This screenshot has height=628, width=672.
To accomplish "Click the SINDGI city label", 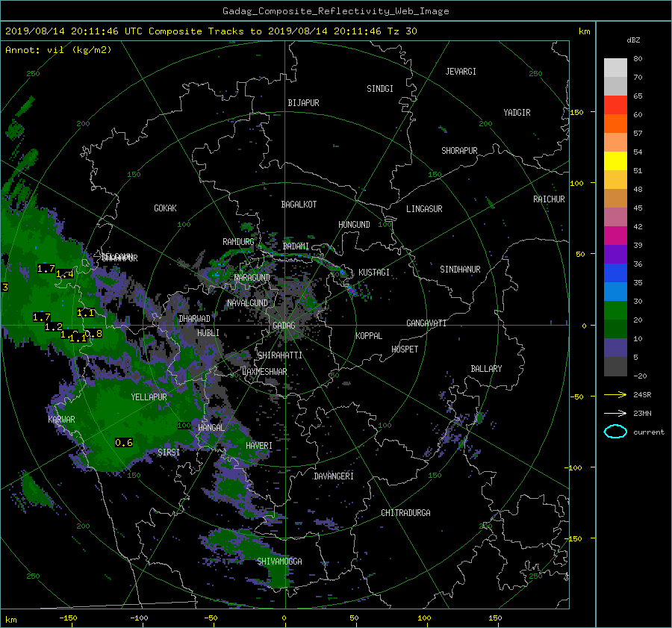I will (380, 89).
